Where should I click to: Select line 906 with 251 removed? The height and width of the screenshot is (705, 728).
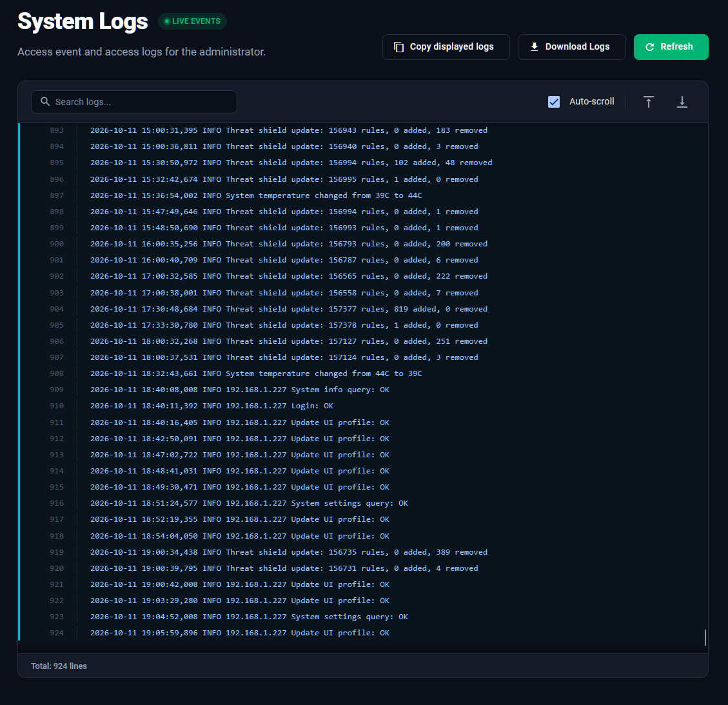[363, 341]
